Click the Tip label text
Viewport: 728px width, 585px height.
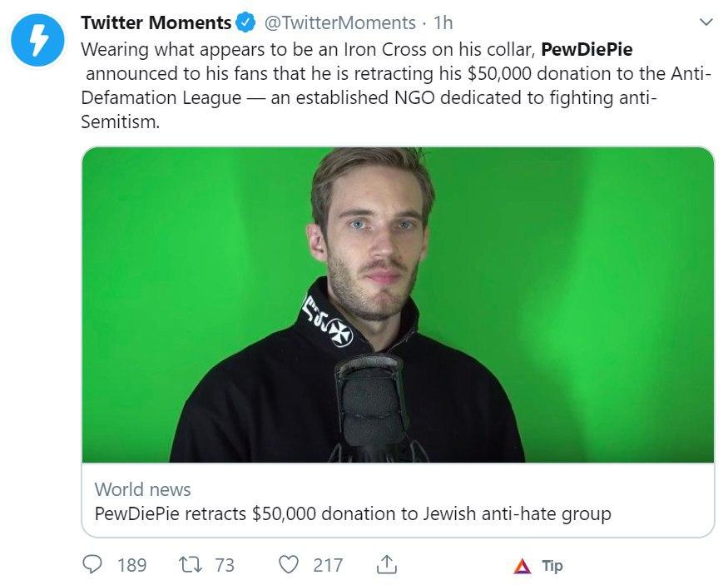[x=552, y=566]
